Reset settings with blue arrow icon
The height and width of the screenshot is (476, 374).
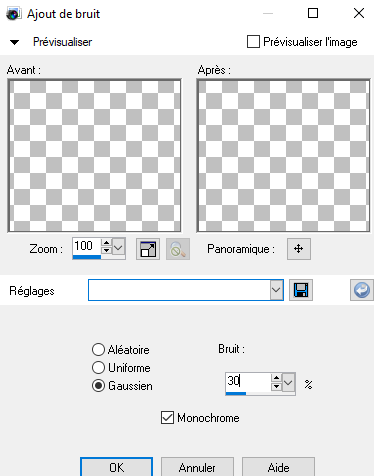[x=362, y=290]
